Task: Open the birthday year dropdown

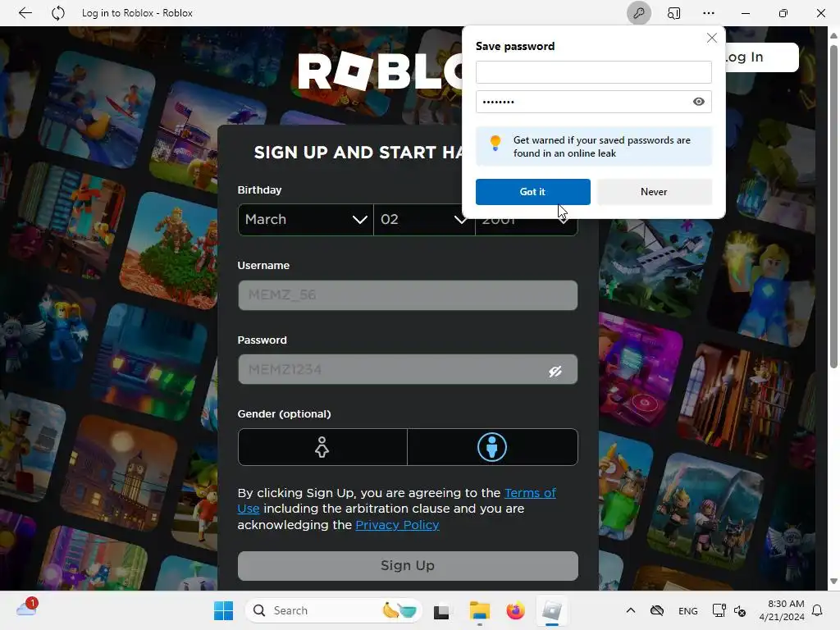Action: [x=526, y=226]
